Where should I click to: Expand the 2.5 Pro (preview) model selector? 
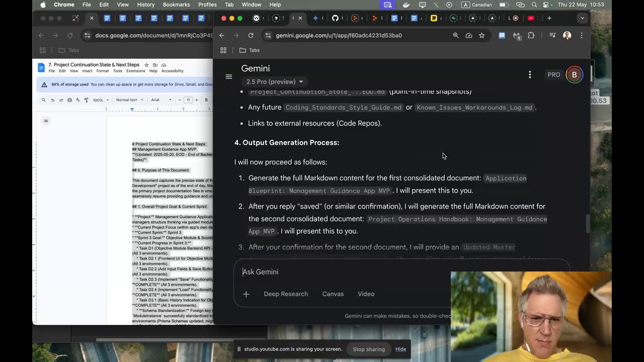coord(275,81)
